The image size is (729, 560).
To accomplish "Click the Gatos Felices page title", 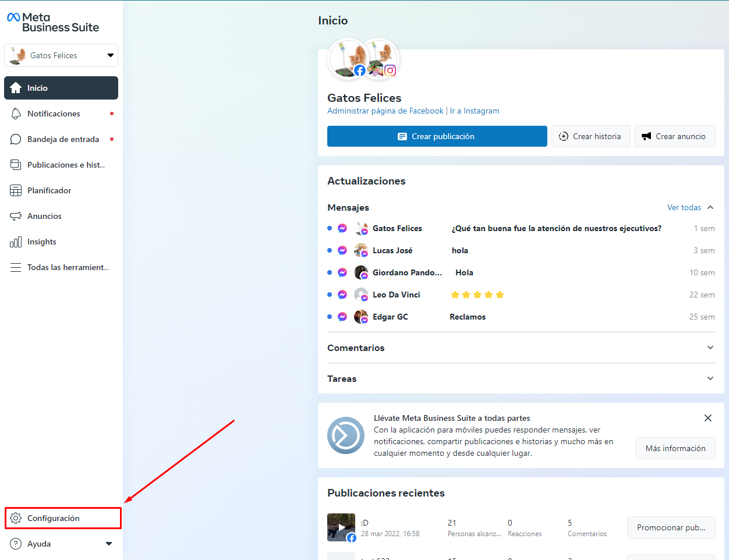I will [x=364, y=98].
